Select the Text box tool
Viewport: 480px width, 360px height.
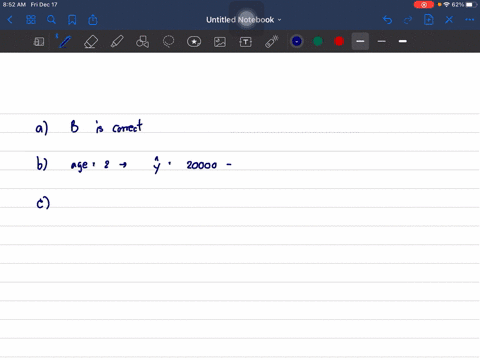pos(246,42)
